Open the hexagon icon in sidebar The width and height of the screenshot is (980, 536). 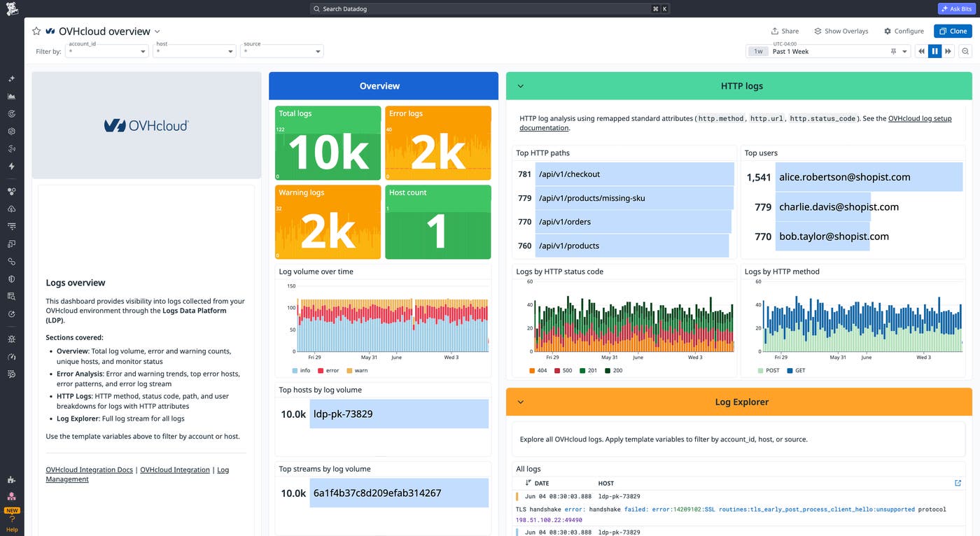click(11, 132)
